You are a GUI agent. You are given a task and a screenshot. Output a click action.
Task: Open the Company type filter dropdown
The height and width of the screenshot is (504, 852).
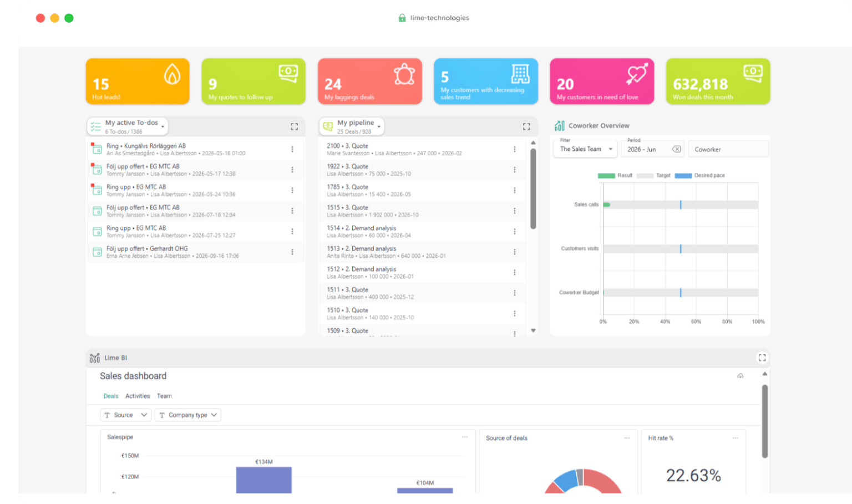pyautogui.click(x=187, y=415)
